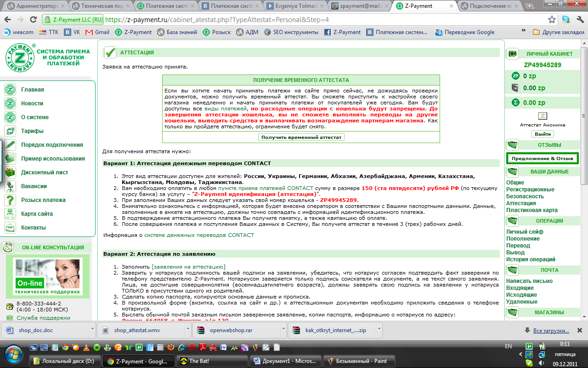The height and width of the screenshot is (368, 588).
Task: Bookmark this page with the star icon
Action: point(552,20)
